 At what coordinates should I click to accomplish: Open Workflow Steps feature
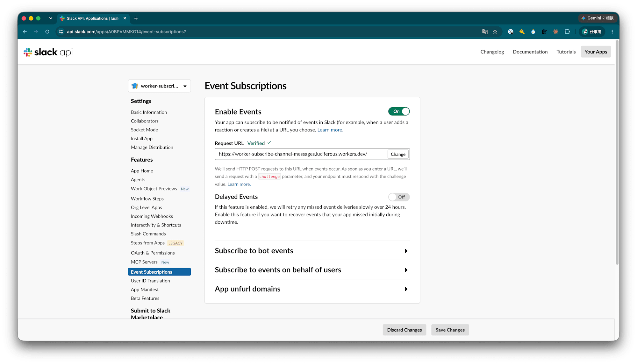147,199
